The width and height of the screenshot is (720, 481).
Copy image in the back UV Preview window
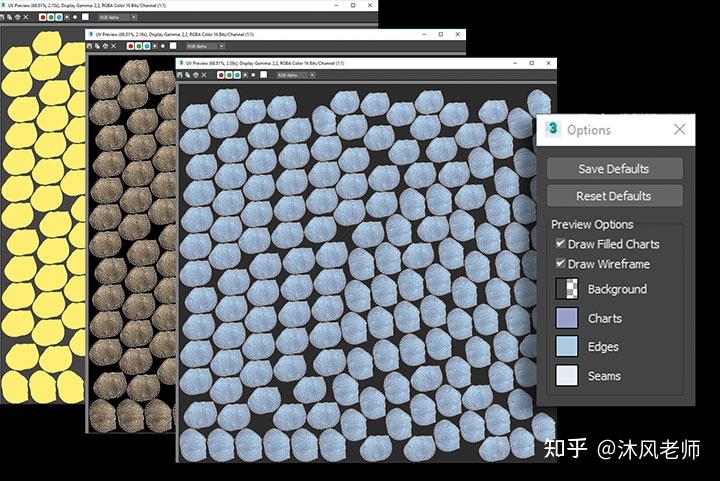[9, 17]
